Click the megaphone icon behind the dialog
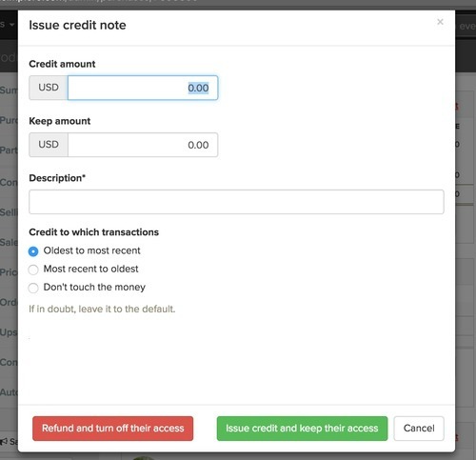476x460 pixels. coord(4,441)
